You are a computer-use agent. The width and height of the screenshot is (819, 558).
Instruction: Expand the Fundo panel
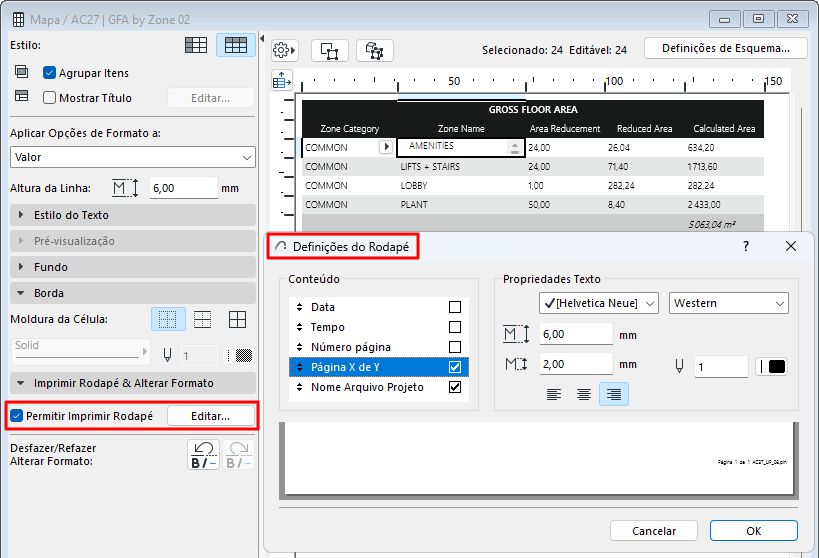(x=133, y=267)
